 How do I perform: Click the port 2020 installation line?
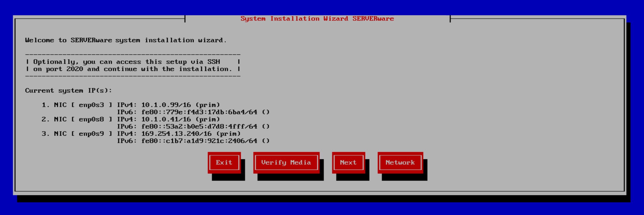coord(132,69)
